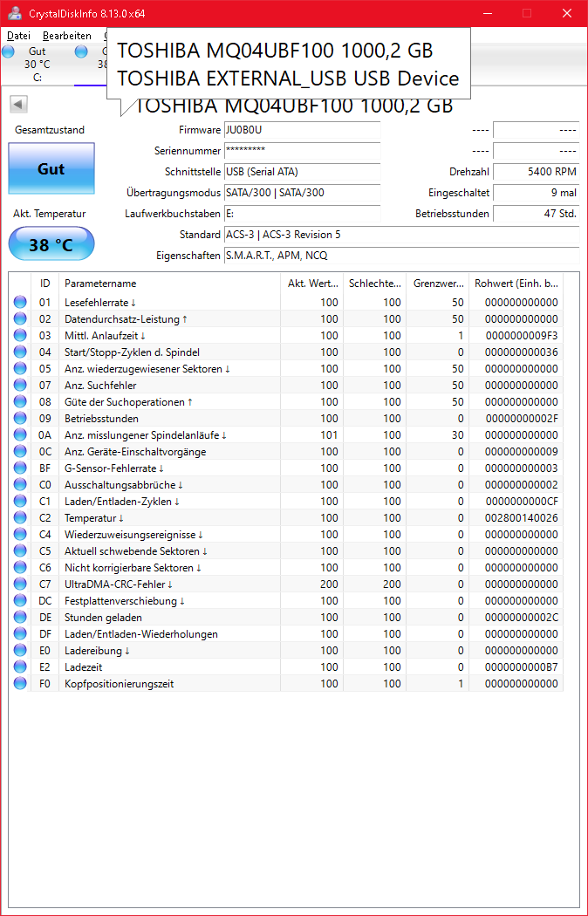This screenshot has height=916, width=588.
Task: Click the ID column header
Action: click(45, 284)
